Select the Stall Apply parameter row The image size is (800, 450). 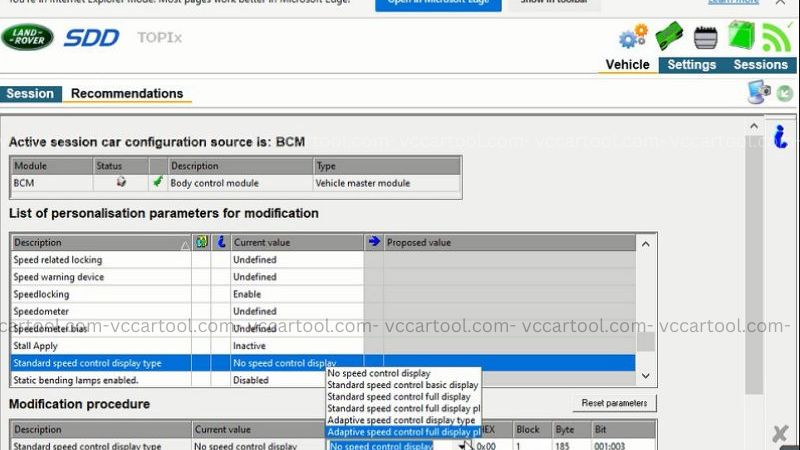(x=100, y=345)
